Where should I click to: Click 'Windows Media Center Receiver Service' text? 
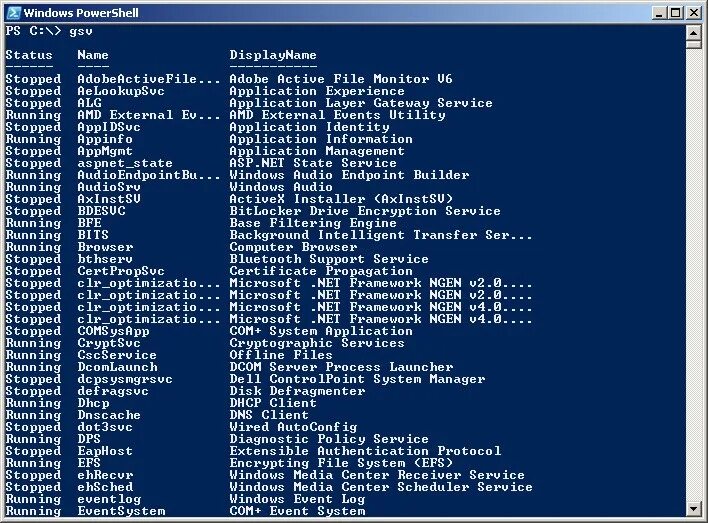(x=377, y=475)
